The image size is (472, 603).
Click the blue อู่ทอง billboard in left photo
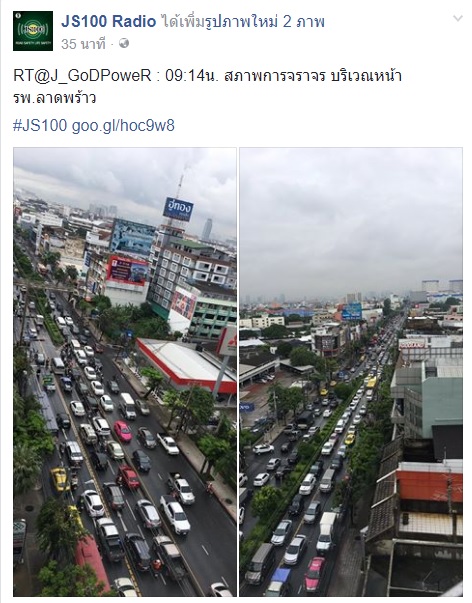click(178, 209)
